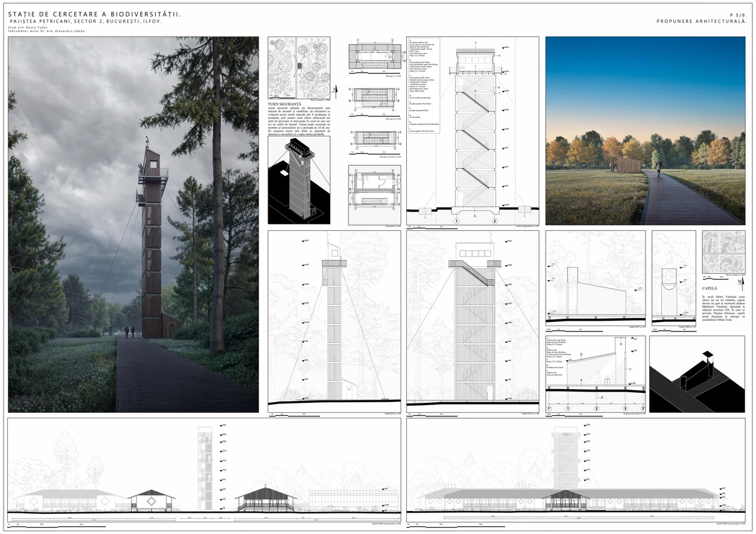Open the tower ground floor plan drawing
Viewport: 756px width, 534px height.
tap(374, 194)
